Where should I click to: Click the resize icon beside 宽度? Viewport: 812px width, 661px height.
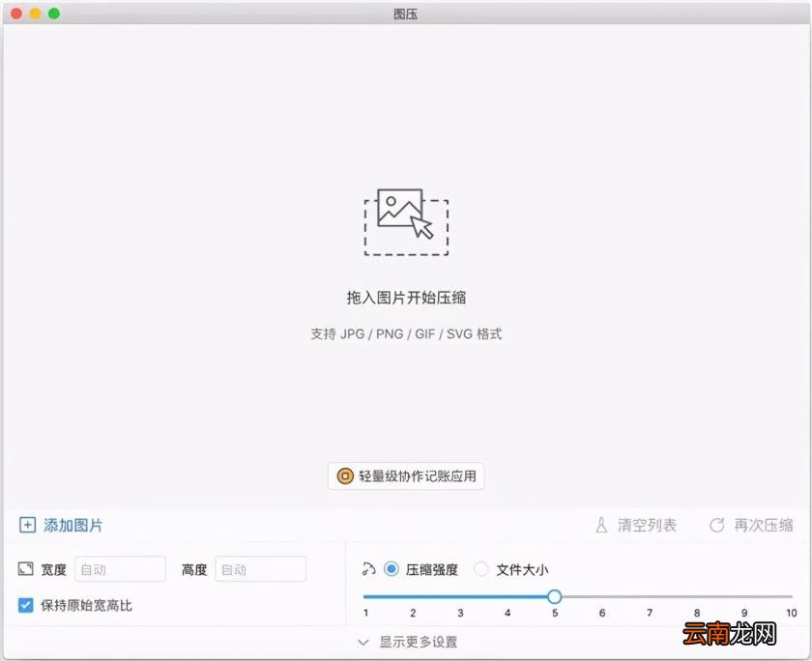pos(25,569)
